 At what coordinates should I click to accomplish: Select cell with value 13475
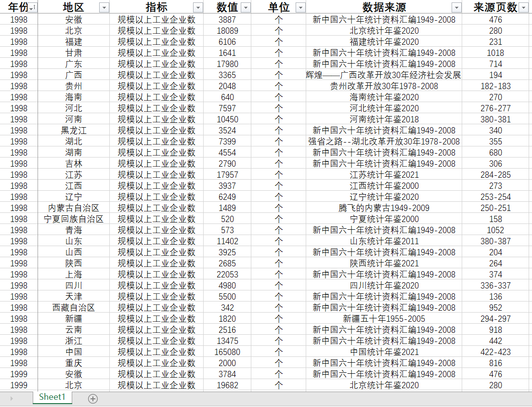[x=227, y=341]
